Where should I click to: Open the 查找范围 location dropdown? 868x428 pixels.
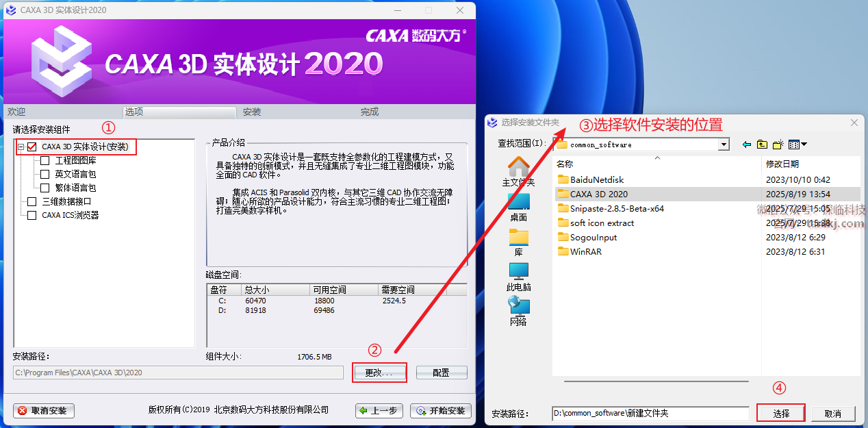(724, 144)
